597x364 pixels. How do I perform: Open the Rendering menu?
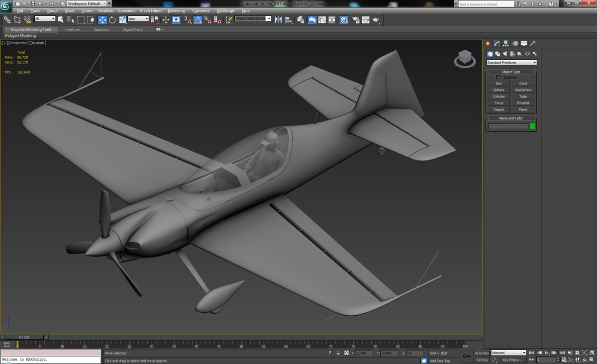176,11
